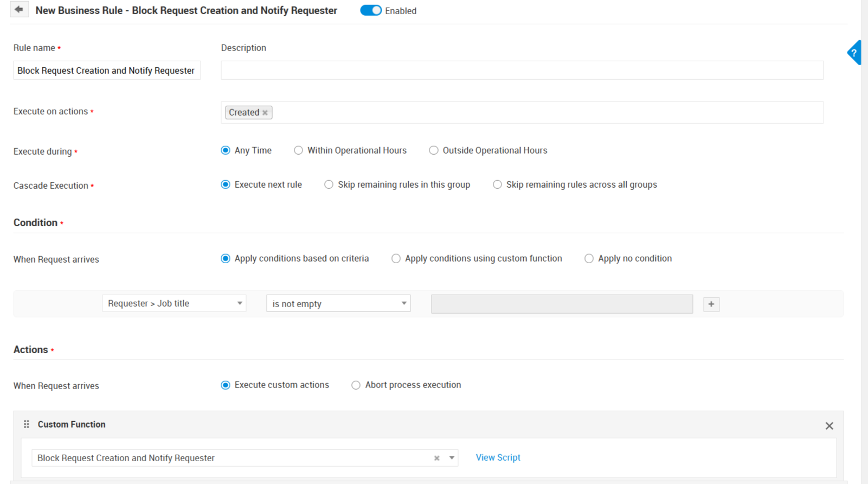This screenshot has height=484, width=868.
Task: Select Abort process execution option
Action: point(356,385)
